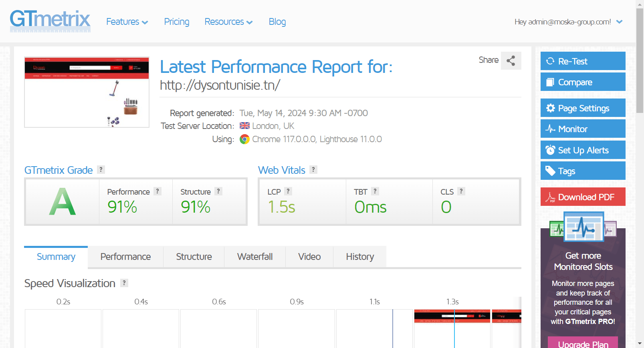The height and width of the screenshot is (348, 644).
Task: Click the monitored slots promo graphic
Action: [583, 227]
